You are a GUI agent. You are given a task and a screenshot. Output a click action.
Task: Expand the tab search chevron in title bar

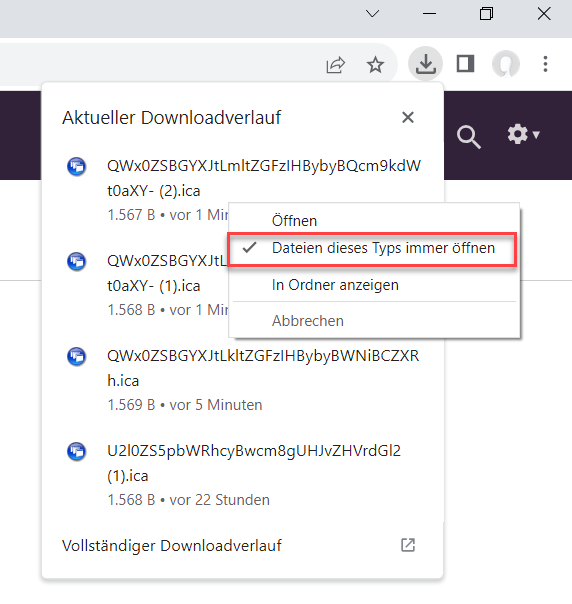click(x=372, y=14)
